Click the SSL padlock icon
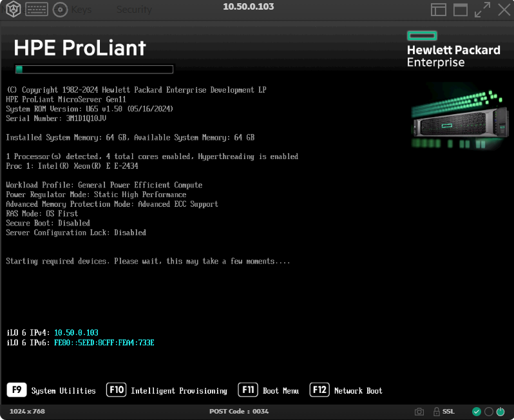 [436, 412]
